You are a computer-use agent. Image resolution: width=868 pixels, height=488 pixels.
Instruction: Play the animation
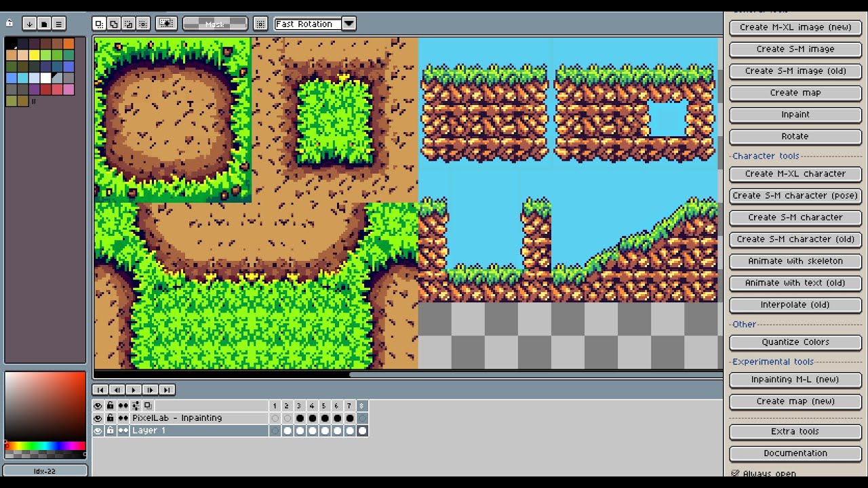point(134,390)
